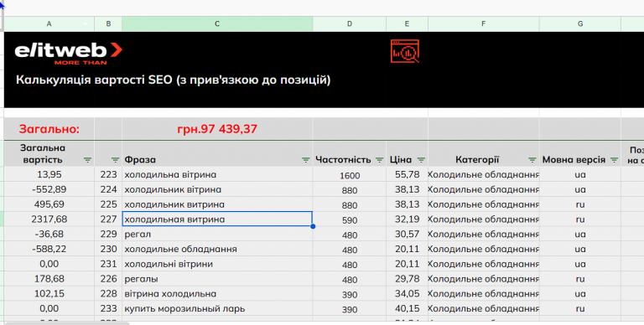The width and height of the screenshot is (644, 325).
Task: Select phrase cell регалы
Action: tap(217, 279)
